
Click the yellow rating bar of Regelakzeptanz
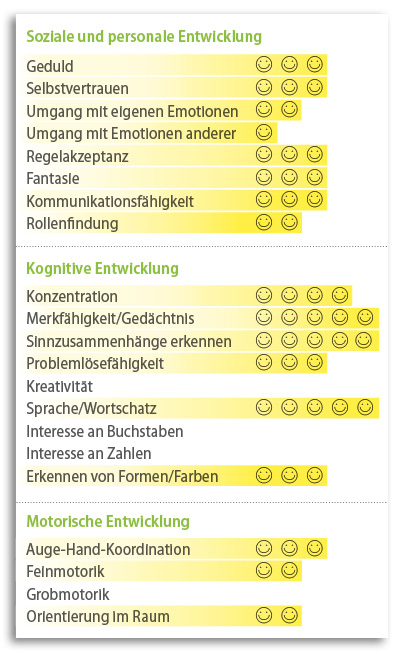[175, 155]
